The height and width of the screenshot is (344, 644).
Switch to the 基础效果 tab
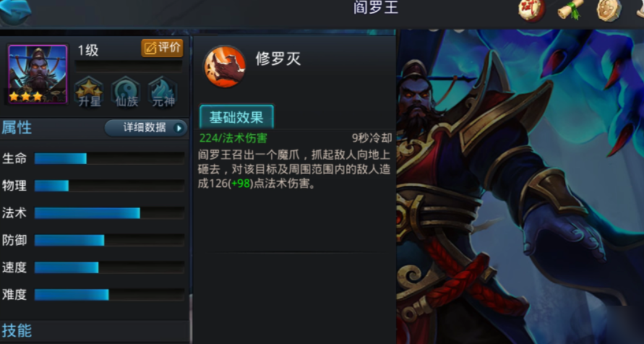pos(236,117)
